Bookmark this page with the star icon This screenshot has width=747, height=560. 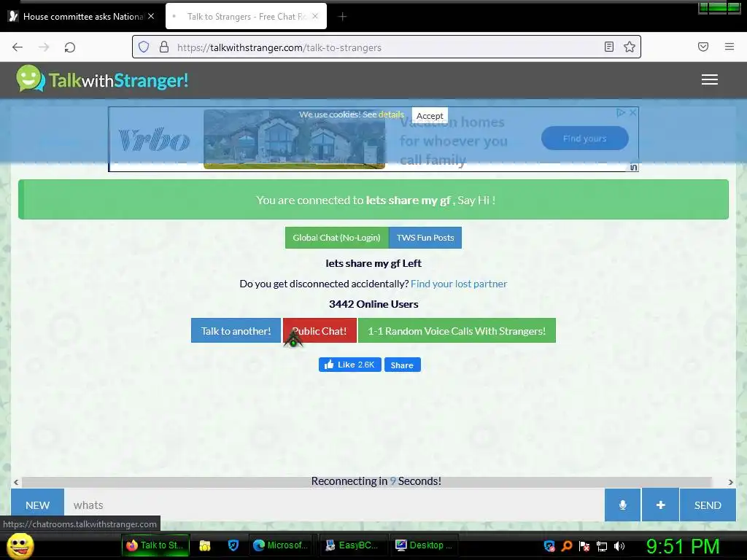630,47
